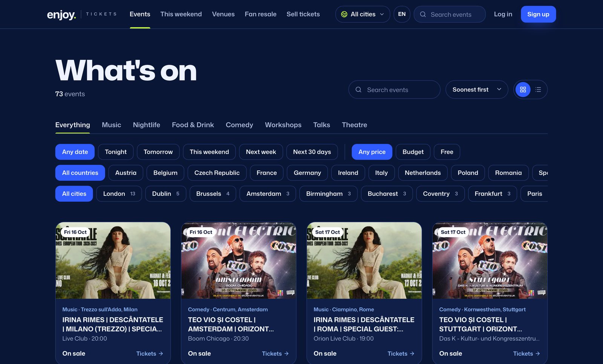Image resolution: width=603 pixels, height=364 pixels.
Task: Select the Dublin city chip
Action: pos(165,193)
